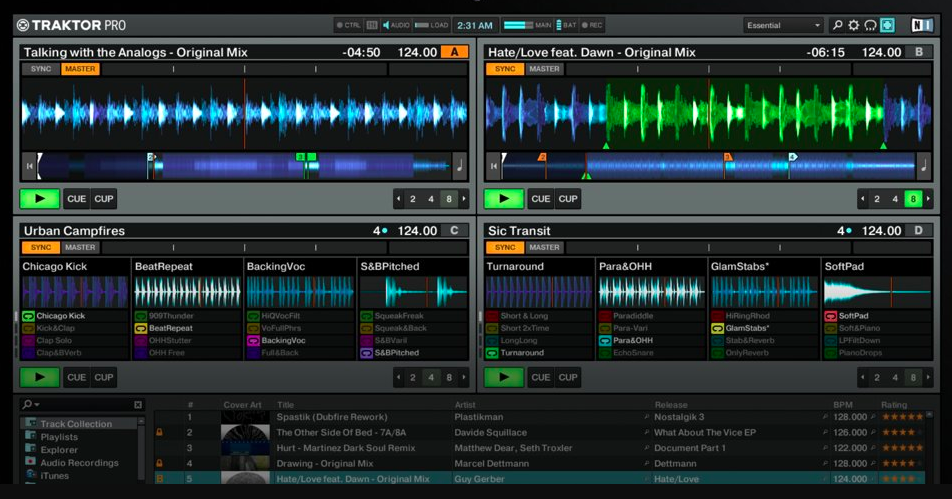Open Playlists folder in browser tree
The width and height of the screenshot is (952, 499).
59,437
